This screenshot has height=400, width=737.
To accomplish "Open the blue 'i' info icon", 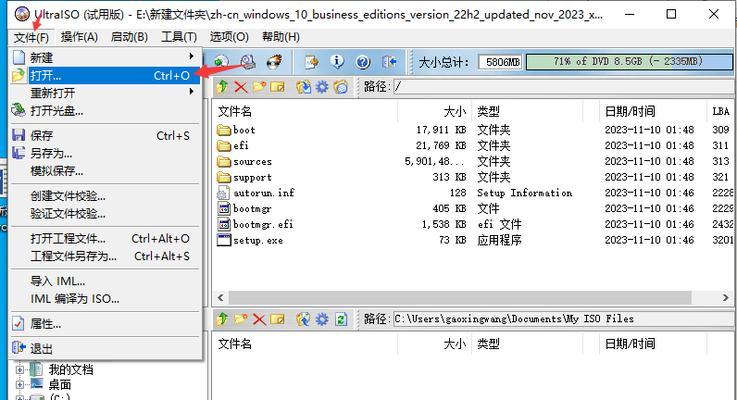I will pos(337,62).
